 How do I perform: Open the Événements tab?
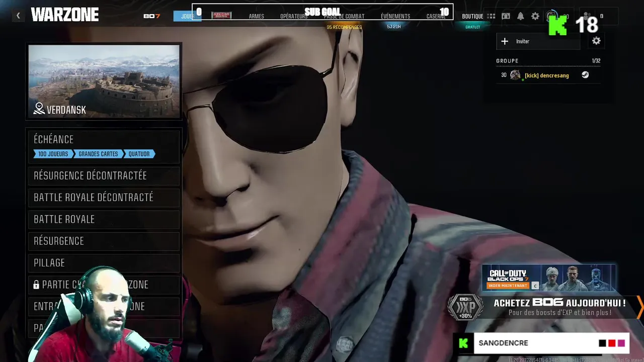pyautogui.click(x=395, y=16)
